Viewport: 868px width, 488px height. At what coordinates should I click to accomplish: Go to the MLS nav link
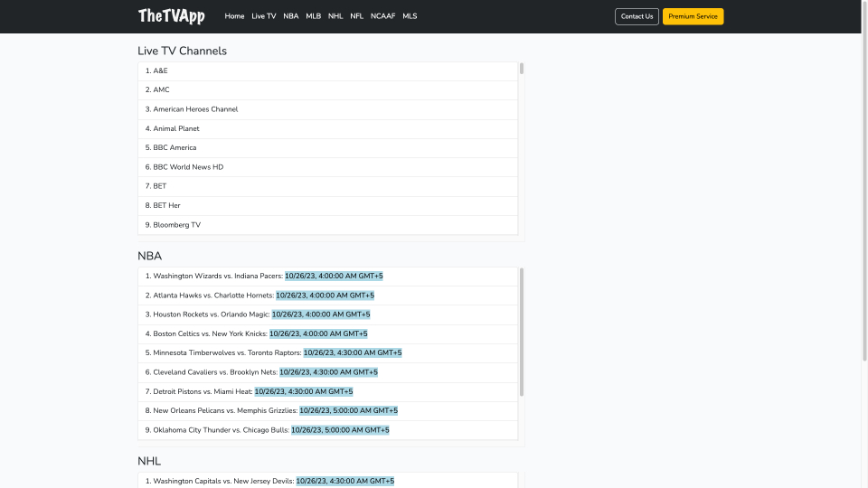point(410,16)
